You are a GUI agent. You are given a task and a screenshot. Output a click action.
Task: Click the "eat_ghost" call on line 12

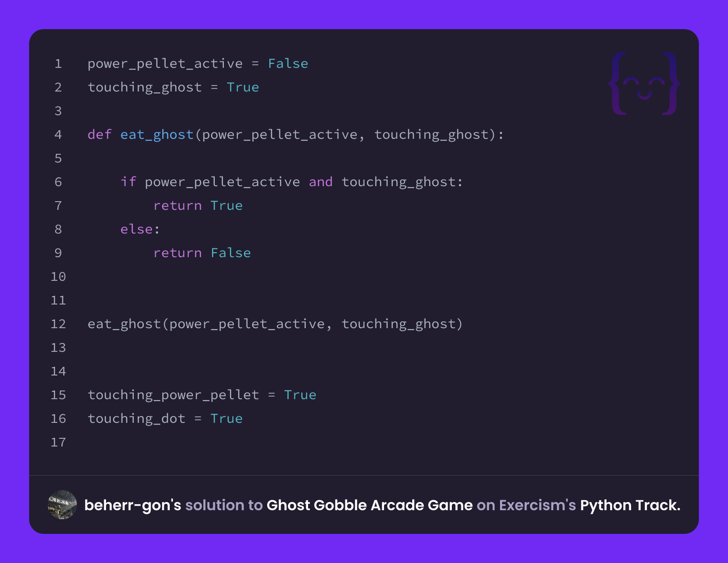click(x=124, y=324)
